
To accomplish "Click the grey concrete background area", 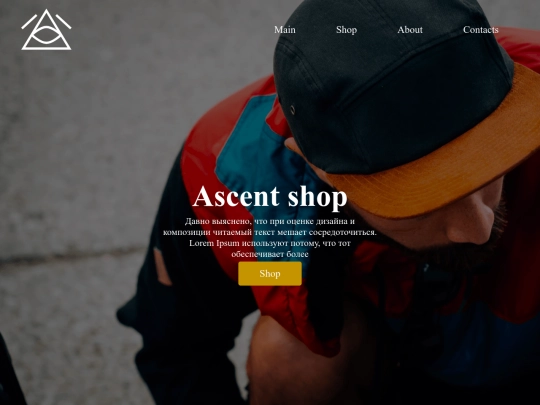I will click(86, 155).
